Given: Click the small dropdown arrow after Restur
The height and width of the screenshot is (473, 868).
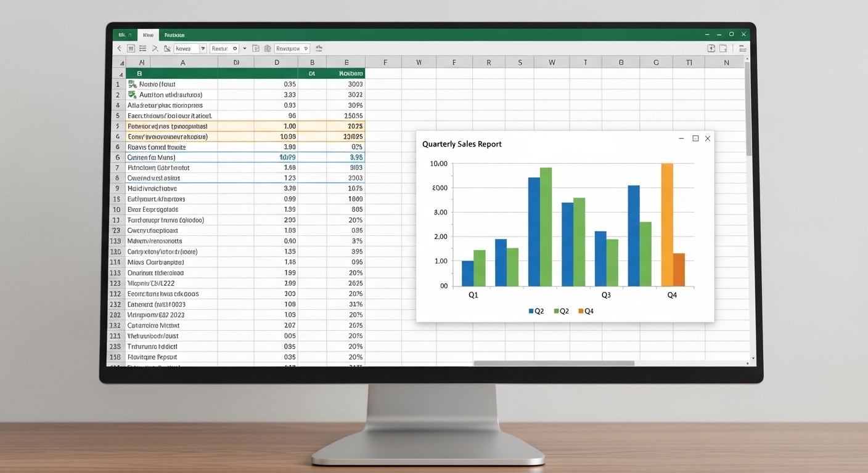Looking at the screenshot, I should [245, 48].
